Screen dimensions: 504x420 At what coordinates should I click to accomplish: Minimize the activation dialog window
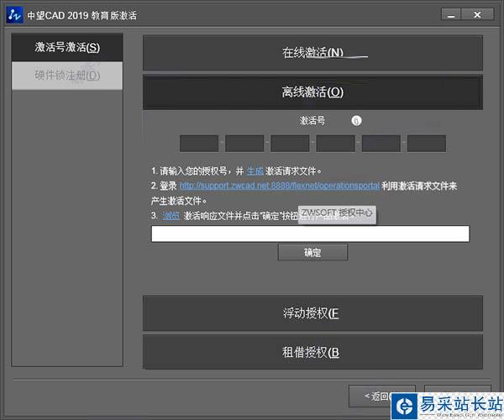[451, 15]
